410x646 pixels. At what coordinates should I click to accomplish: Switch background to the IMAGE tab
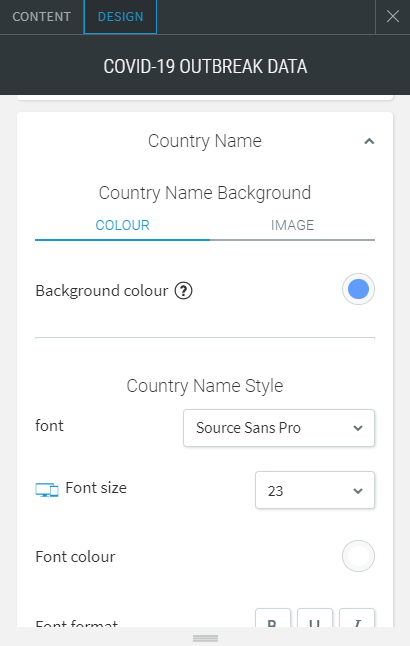292,225
